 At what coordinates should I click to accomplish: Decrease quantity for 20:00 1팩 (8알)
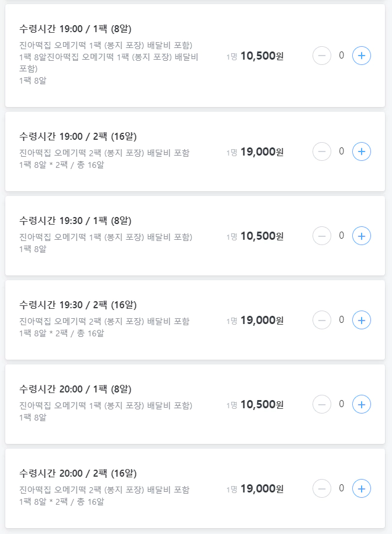click(x=322, y=404)
